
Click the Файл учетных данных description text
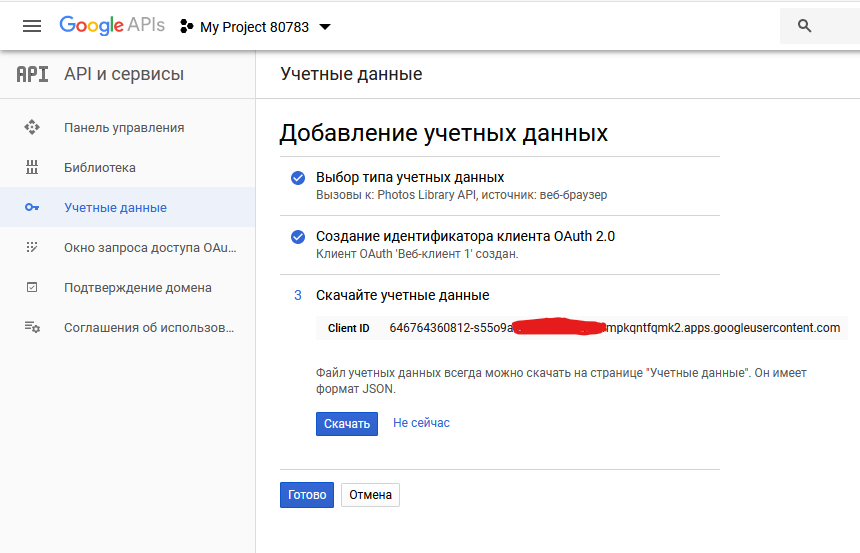[x=561, y=381]
